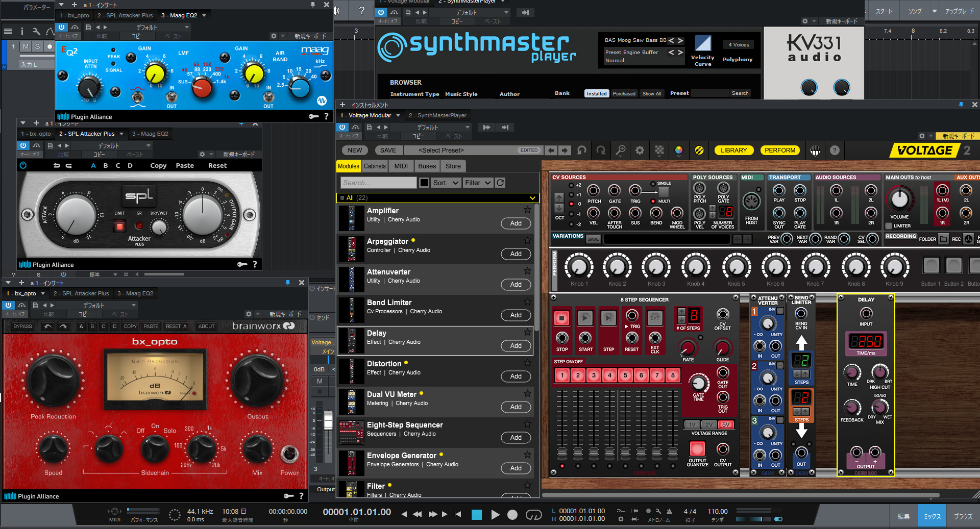Click the Voltage Modular redo arrow icon
Image resolution: width=980 pixels, height=529 pixels.
(x=601, y=150)
